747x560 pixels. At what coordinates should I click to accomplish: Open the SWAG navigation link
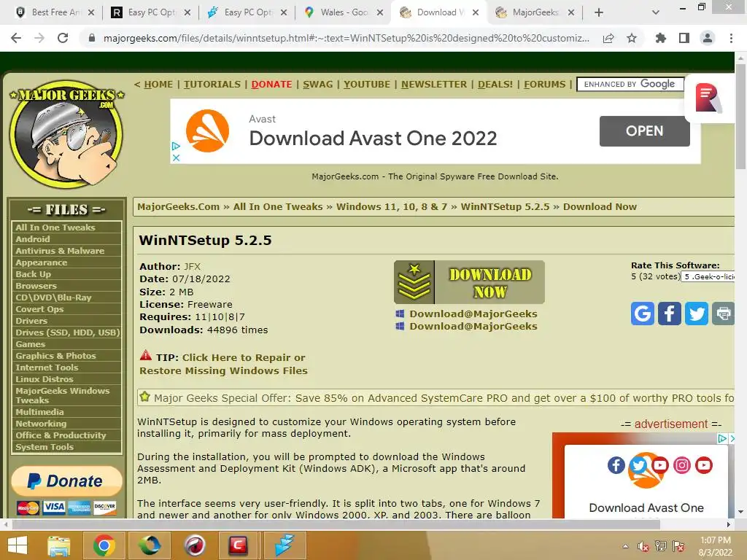coord(318,85)
